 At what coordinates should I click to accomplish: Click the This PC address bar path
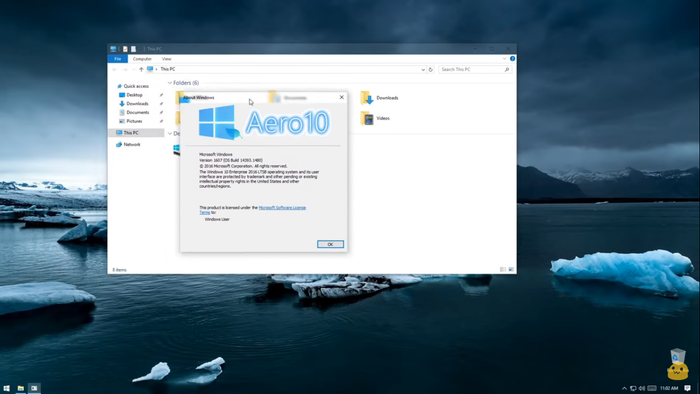(x=168, y=69)
